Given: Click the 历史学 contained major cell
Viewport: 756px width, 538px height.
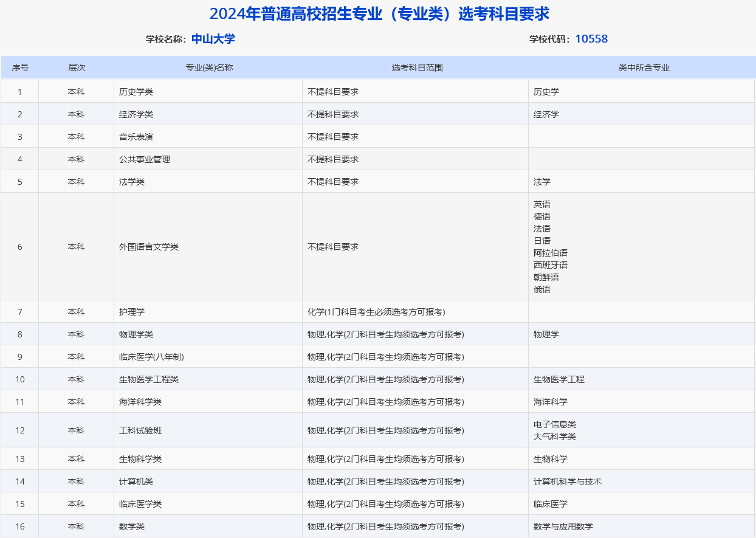Looking at the screenshot, I should tap(642, 92).
